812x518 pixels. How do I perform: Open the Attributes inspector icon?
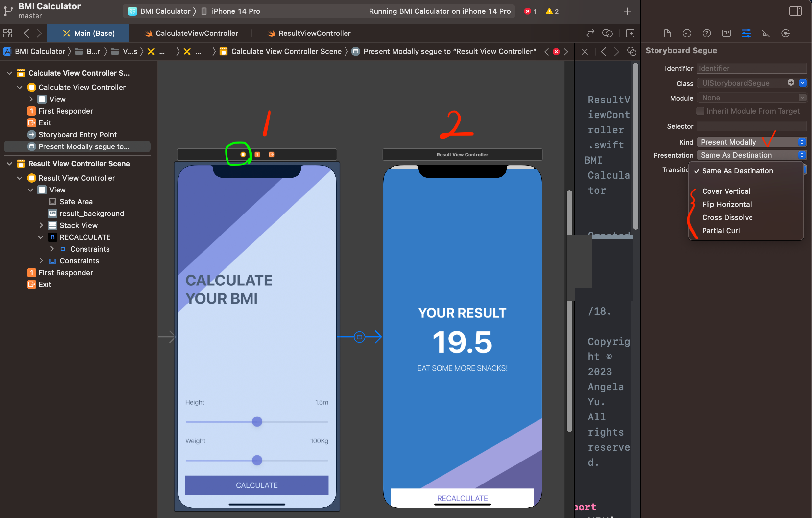pos(746,33)
